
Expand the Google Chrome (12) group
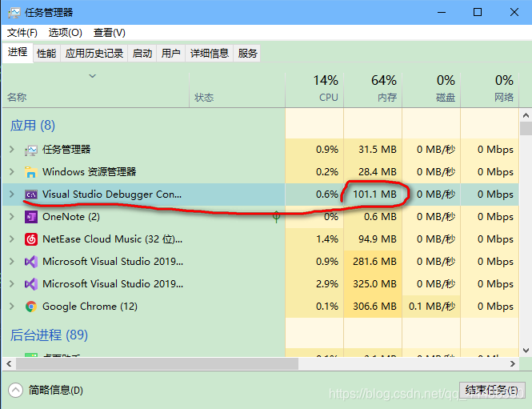[12, 307]
